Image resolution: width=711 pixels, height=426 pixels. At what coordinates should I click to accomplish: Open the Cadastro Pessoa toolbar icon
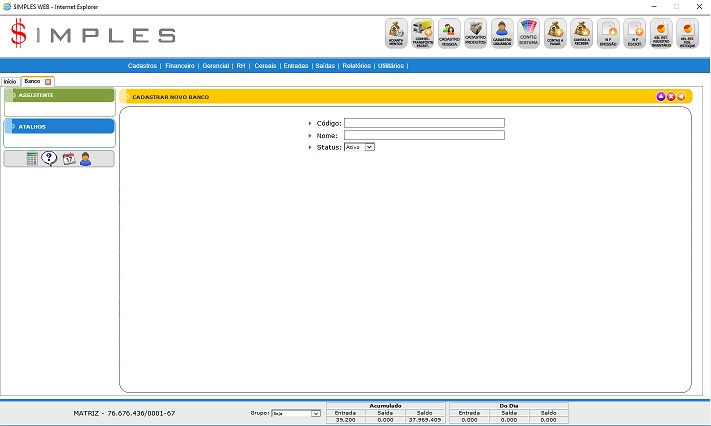[449, 34]
